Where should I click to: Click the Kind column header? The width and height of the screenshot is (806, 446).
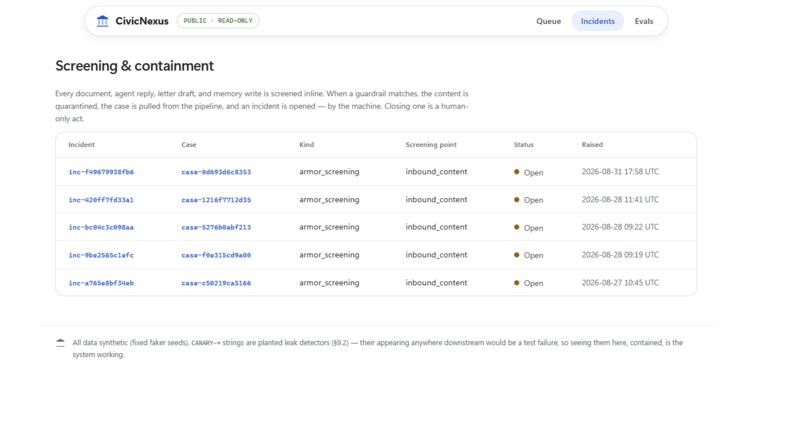click(x=306, y=144)
